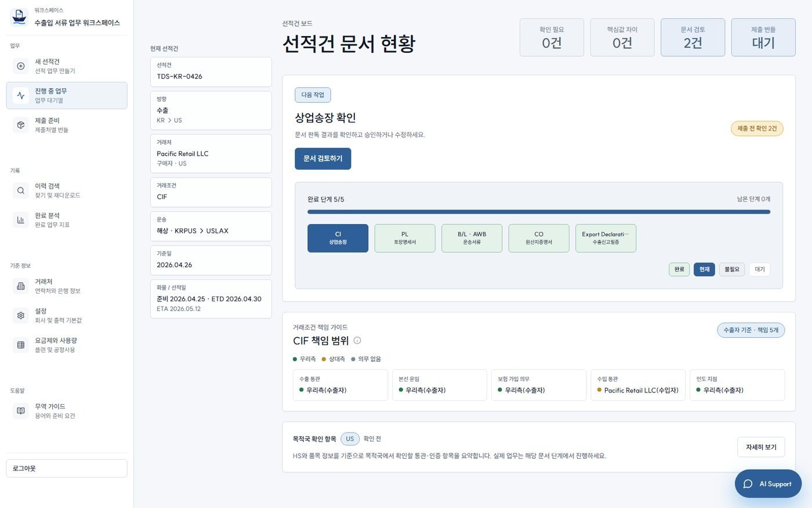
Task: Open 무역 가이드 help item
Action: [67, 411]
